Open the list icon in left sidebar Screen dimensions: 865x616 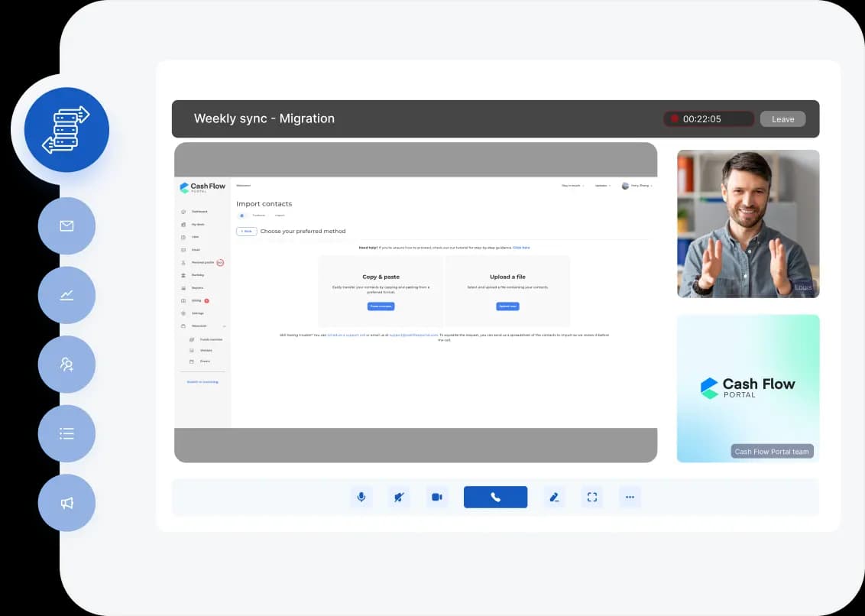click(x=66, y=433)
